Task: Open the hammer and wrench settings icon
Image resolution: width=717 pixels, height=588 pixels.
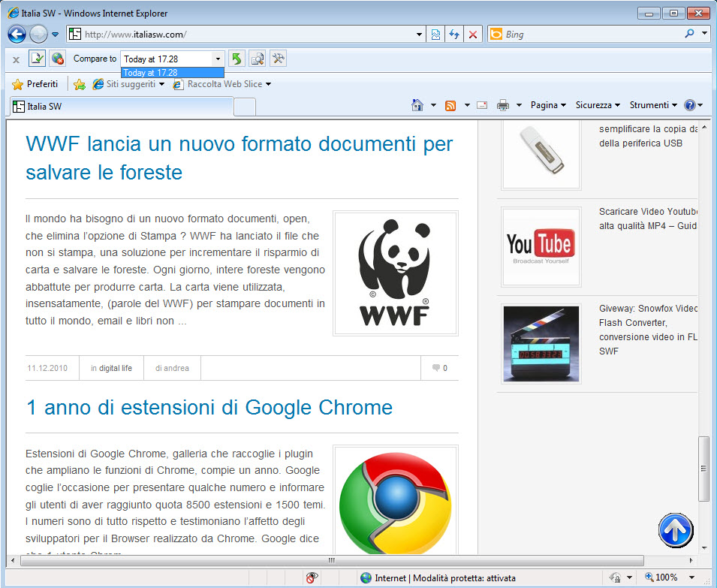Action: click(278, 59)
